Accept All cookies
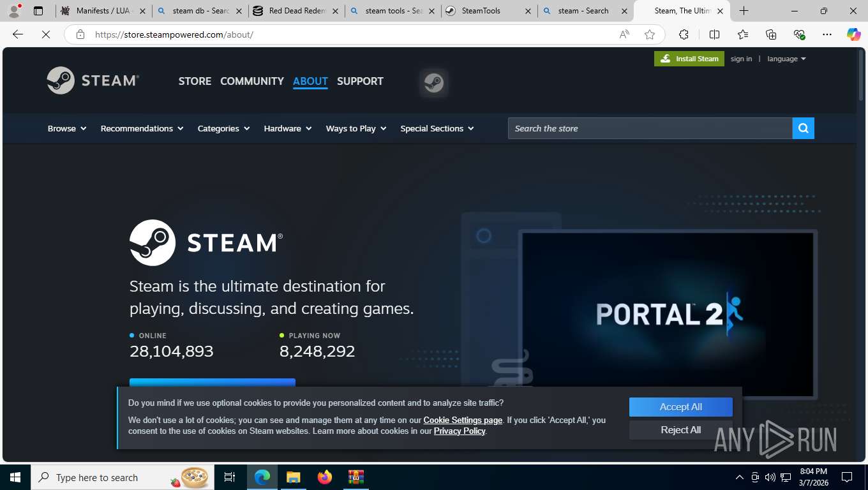This screenshot has width=868, height=490. click(x=681, y=407)
